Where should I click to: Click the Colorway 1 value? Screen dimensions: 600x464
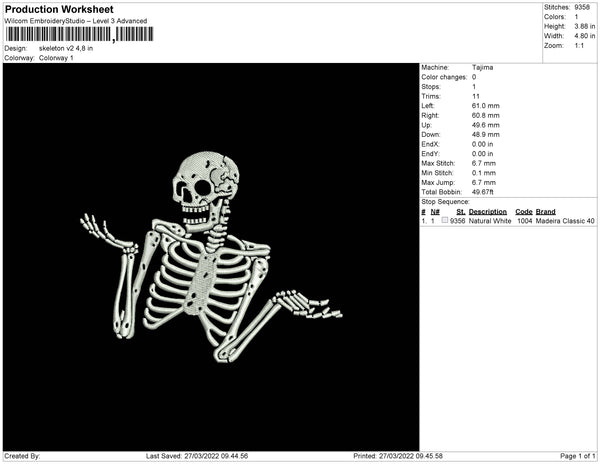coord(56,58)
